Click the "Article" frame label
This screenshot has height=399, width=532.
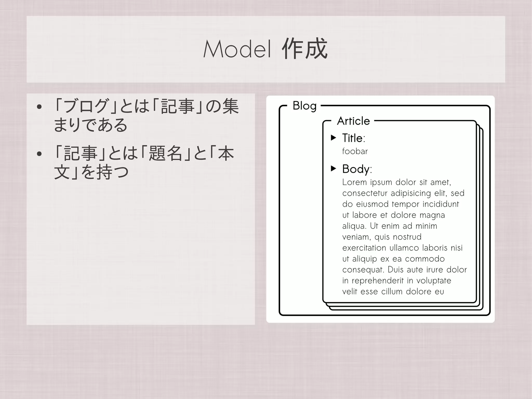[353, 121]
